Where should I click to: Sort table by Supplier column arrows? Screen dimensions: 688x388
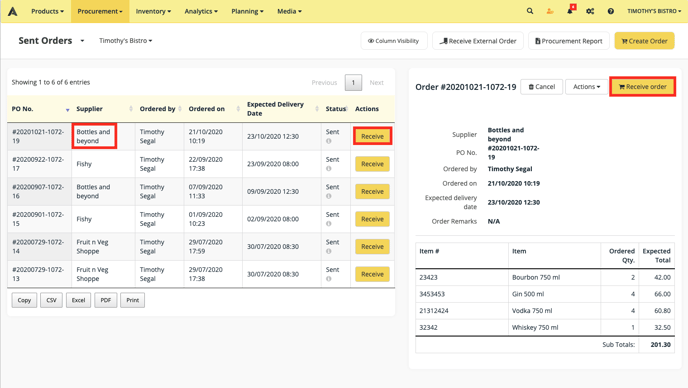[131, 109]
